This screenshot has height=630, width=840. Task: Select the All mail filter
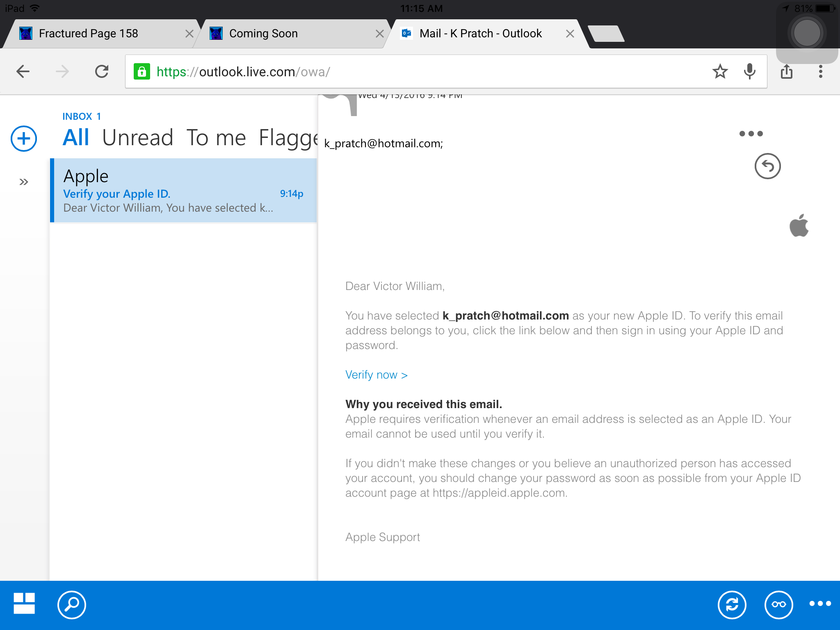pyautogui.click(x=76, y=138)
